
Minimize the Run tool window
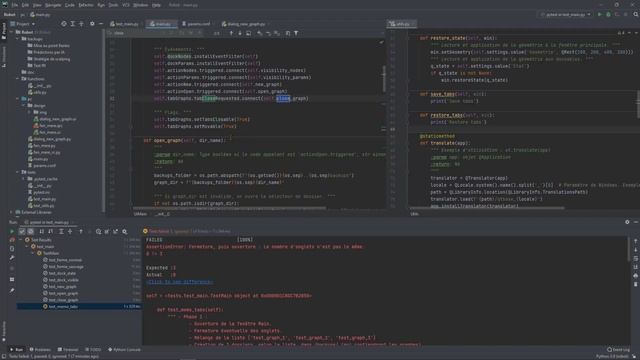[x=636, y=222]
